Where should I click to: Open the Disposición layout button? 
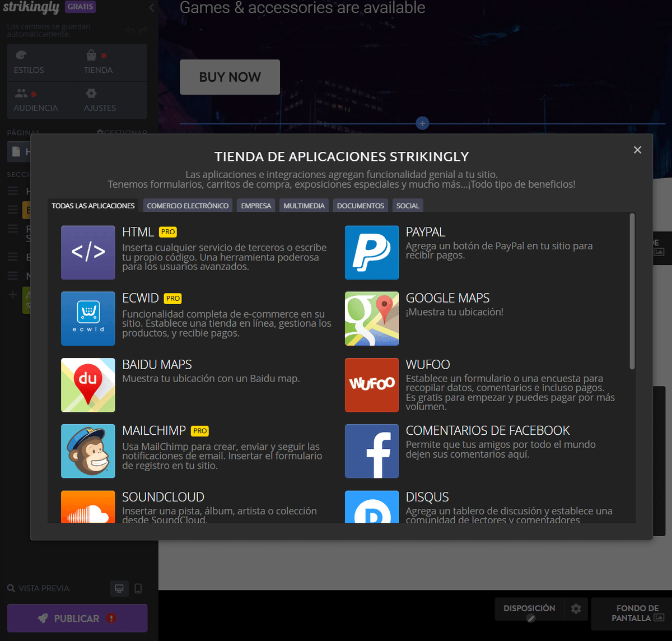530,609
